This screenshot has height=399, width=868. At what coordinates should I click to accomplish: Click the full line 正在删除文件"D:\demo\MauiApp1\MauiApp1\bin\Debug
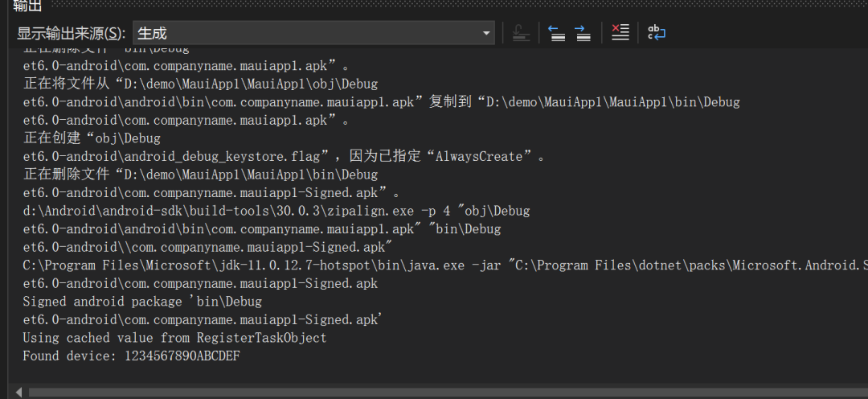(200, 175)
